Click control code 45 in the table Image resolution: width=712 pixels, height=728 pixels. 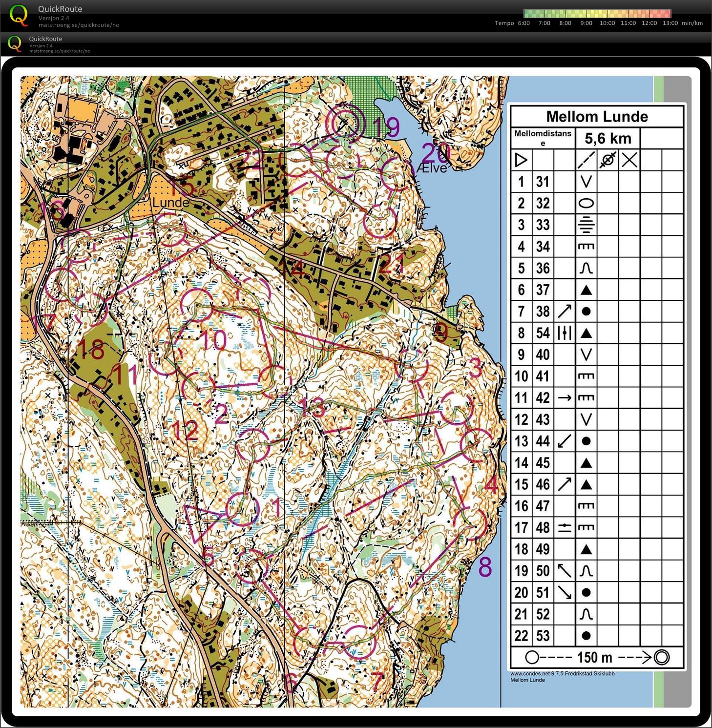pos(543,462)
